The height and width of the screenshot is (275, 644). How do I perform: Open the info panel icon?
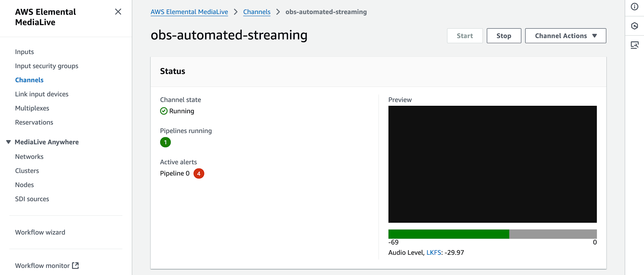click(x=634, y=7)
